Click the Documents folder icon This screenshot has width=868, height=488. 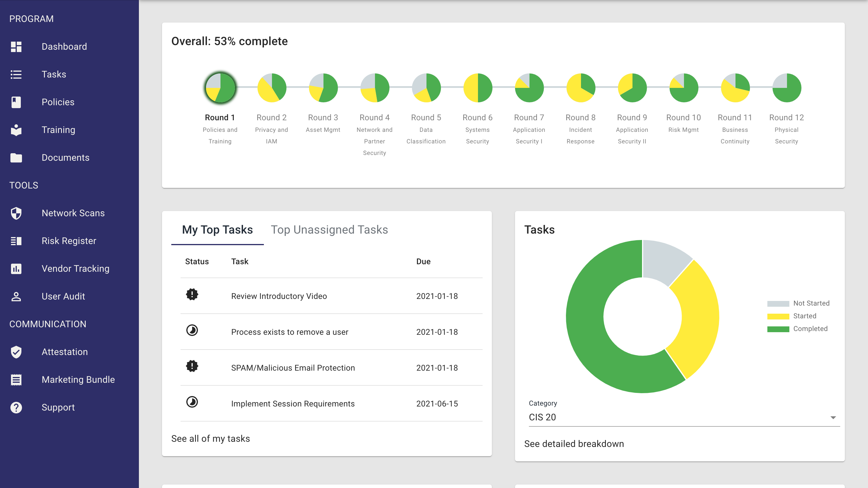[x=16, y=158]
